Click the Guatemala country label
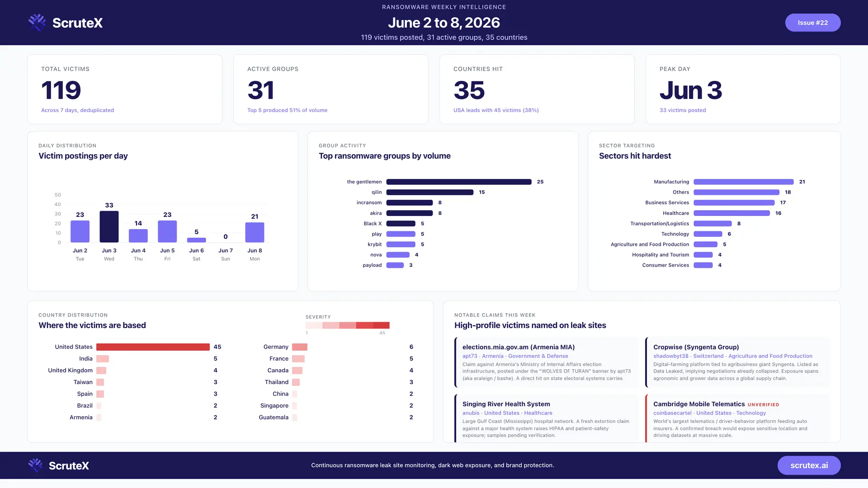Viewport: 868px width, 488px height. pyautogui.click(x=274, y=418)
